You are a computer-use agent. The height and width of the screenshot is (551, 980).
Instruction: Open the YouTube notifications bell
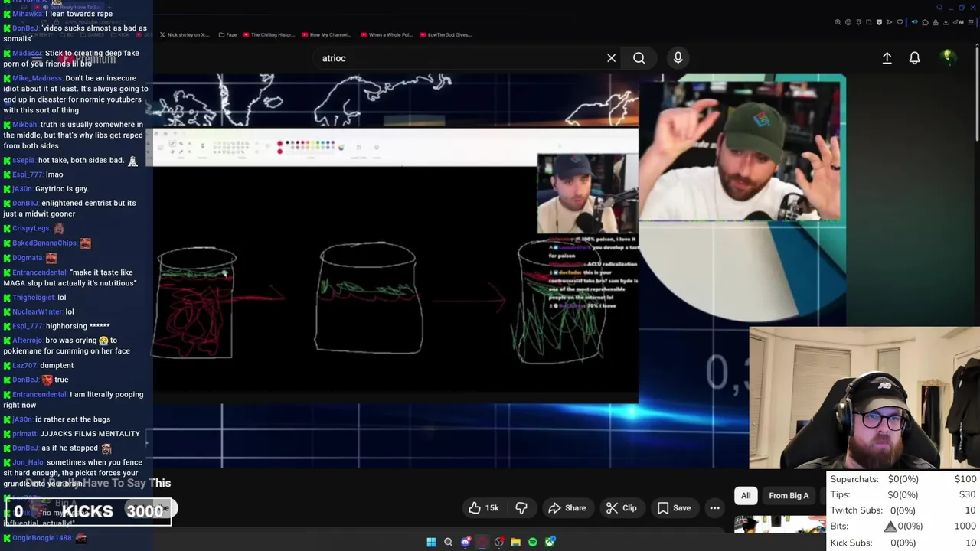(x=914, y=58)
